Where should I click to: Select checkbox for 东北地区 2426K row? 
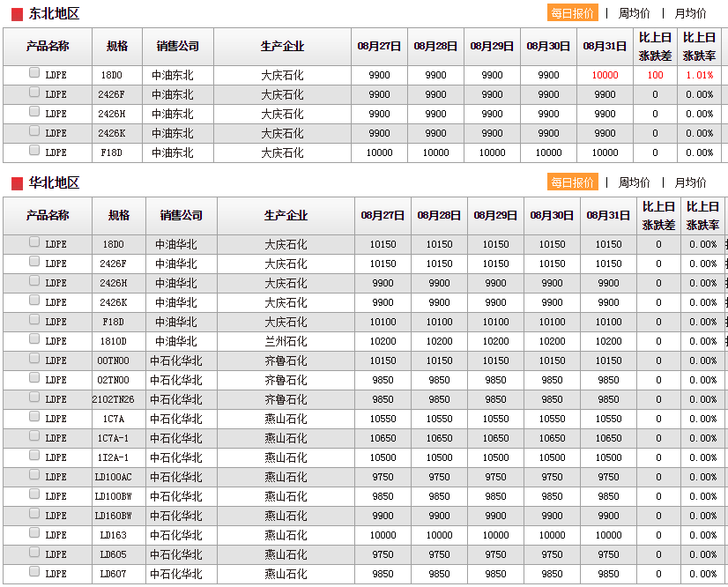tap(33, 131)
